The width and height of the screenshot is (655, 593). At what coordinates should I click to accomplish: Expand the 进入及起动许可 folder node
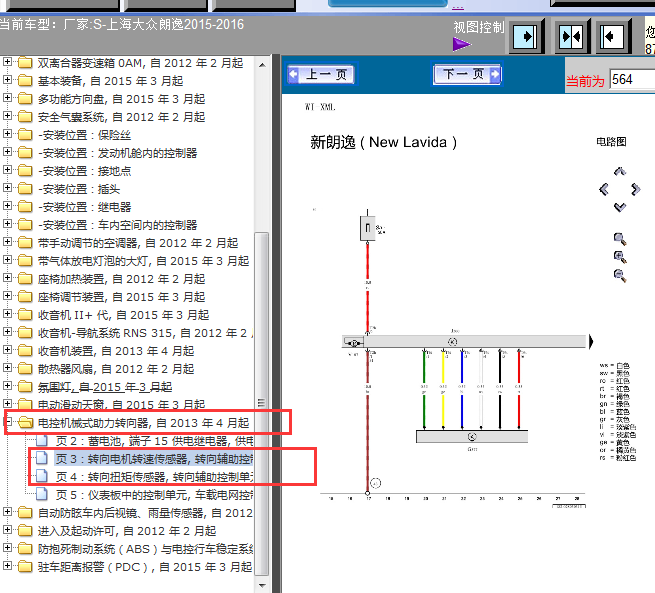(x=7, y=530)
